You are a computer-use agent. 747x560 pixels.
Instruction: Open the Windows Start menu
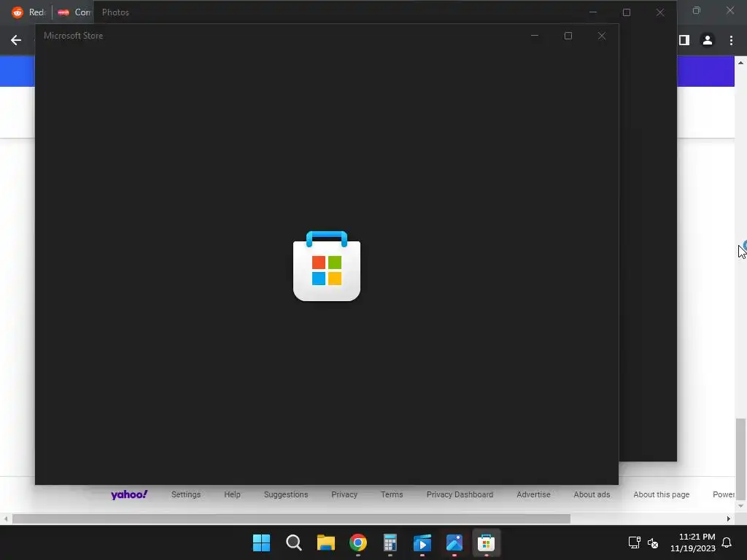point(261,542)
